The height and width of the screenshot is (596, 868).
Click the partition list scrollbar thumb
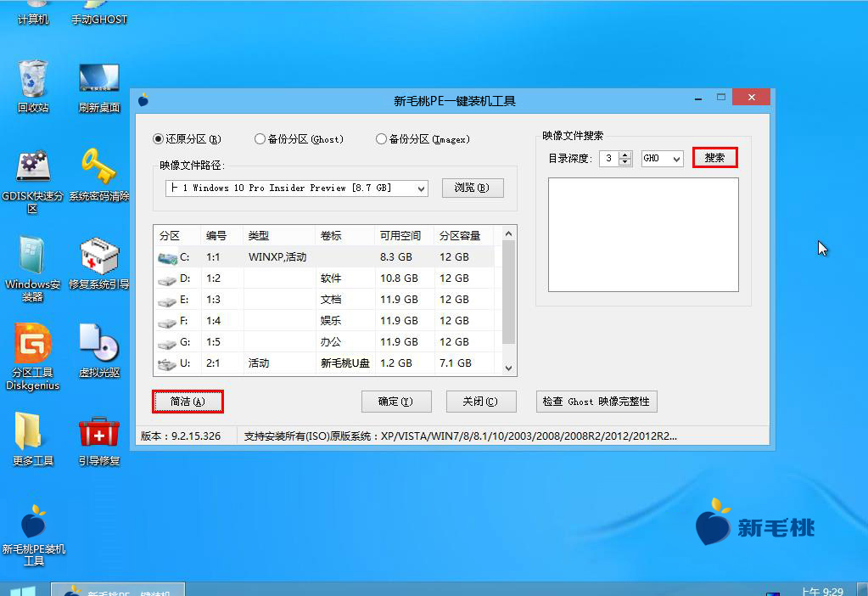tap(509, 291)
